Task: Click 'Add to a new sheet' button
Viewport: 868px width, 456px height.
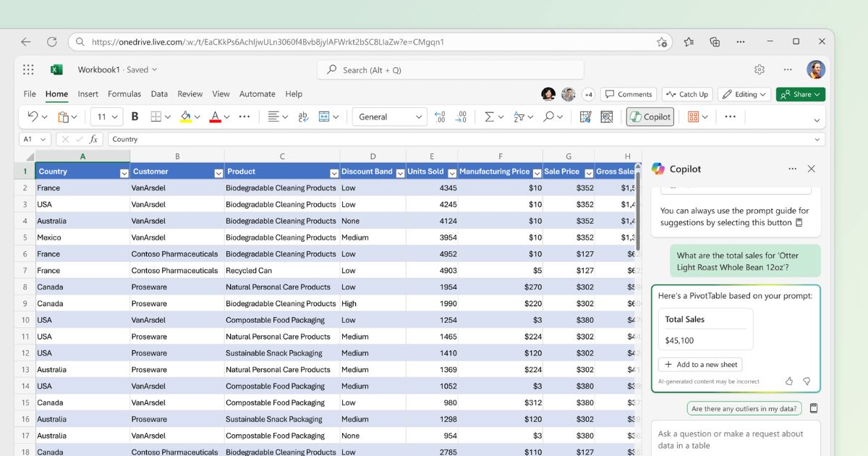Action: click(x=700, y=365)
